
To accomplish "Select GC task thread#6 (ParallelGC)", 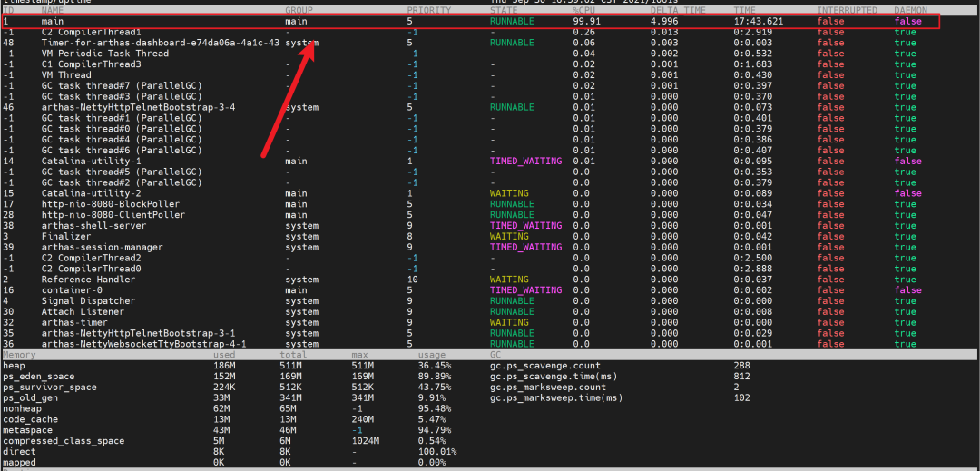I will coord(122,150).
